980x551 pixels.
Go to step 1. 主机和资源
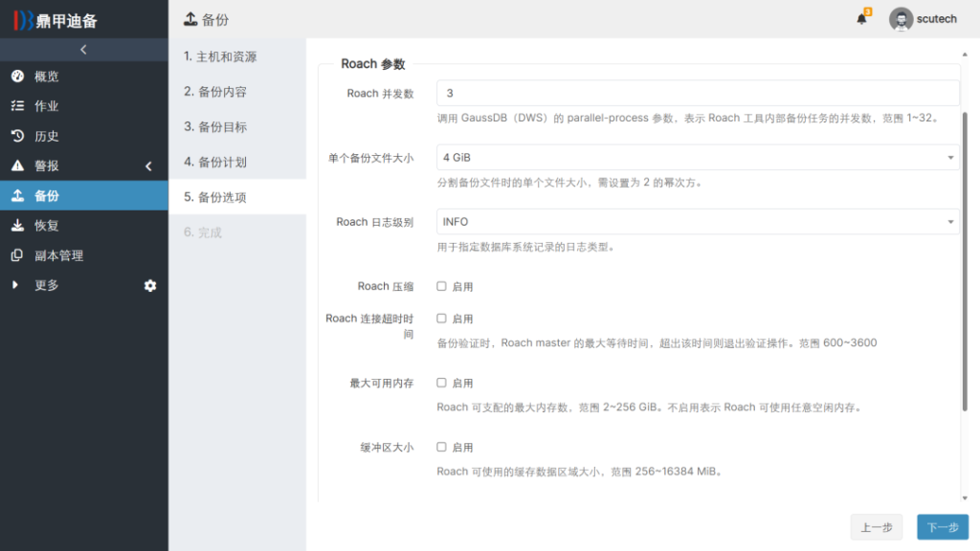[x=220, y=56]
